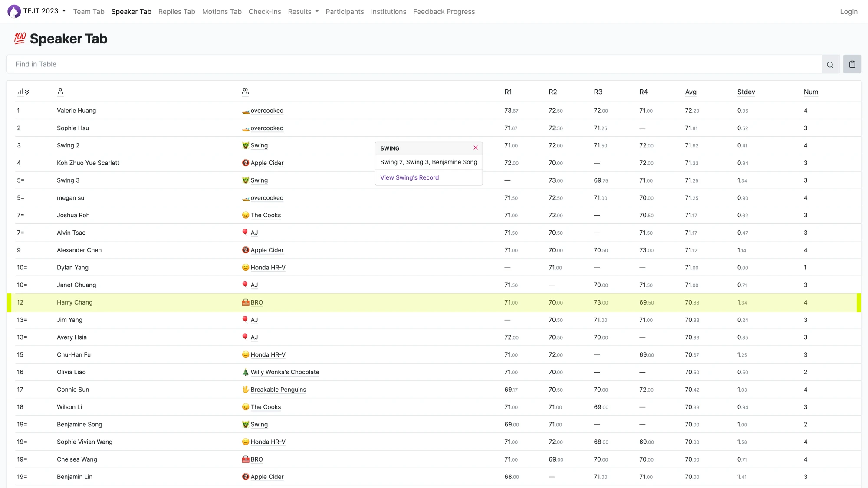Click the Login link
Viewport: 868px width, 488px height.
coord(849,11)
